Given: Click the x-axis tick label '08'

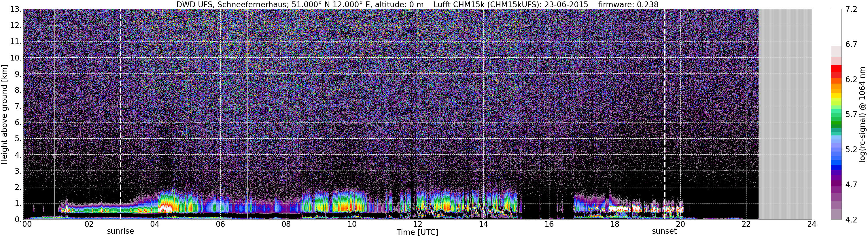Looking at the screenshot, I should 286,224.
